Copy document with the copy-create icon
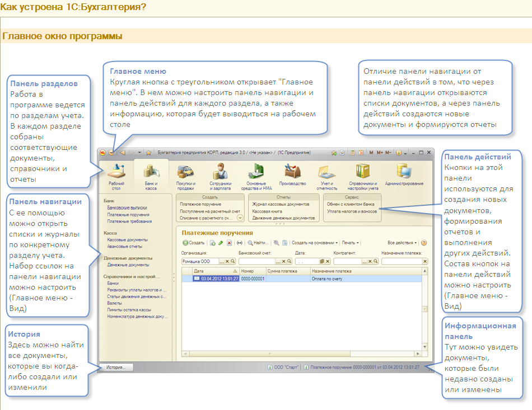 click(x=212, y=243)
